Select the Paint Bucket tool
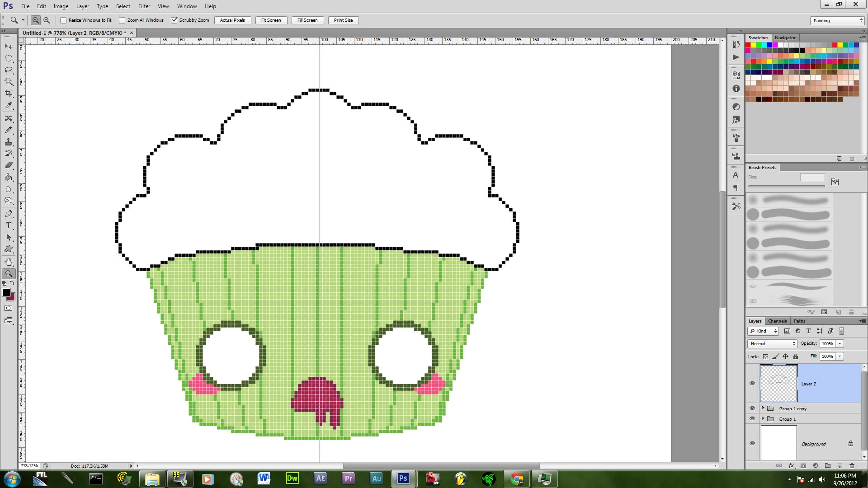Screen dimensions: 868x488 coord(9,177)
